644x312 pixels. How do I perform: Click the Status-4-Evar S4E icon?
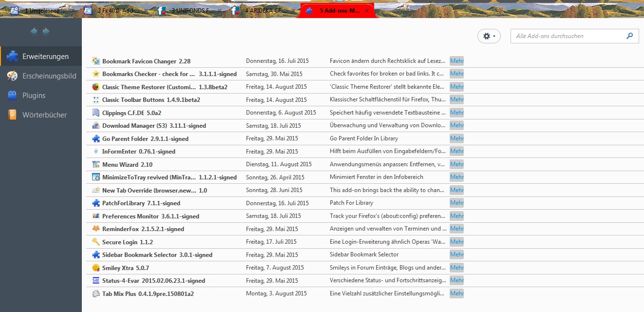point(96,280)
